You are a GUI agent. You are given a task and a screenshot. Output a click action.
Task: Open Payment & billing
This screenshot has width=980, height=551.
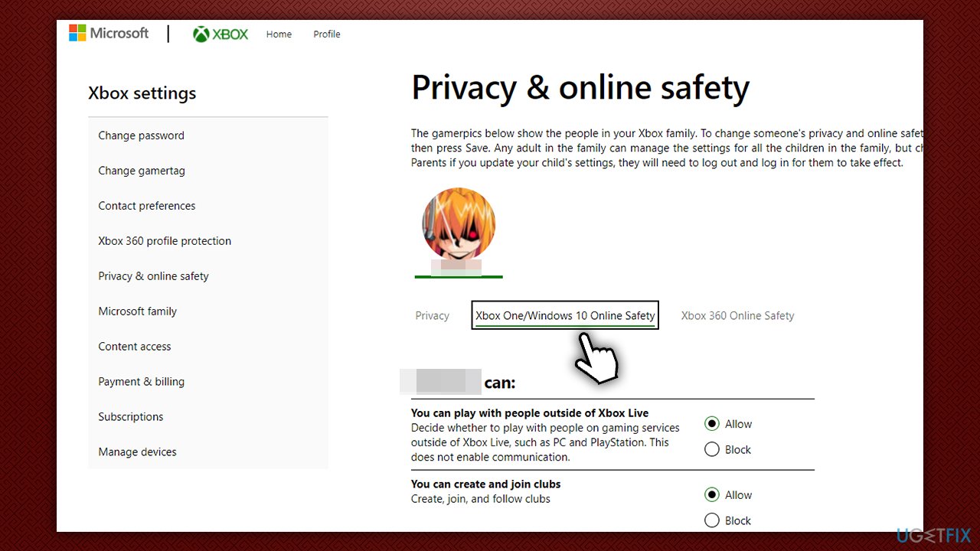[x=142, y=382]
